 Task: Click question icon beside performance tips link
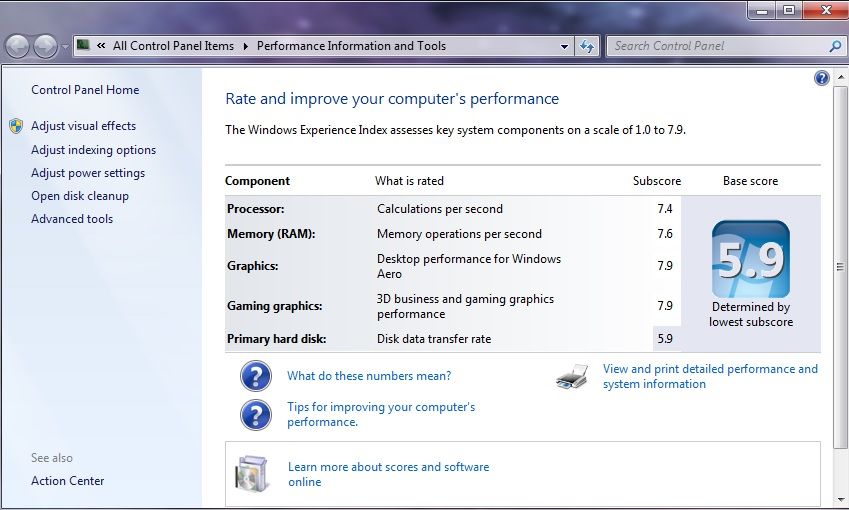256,415
